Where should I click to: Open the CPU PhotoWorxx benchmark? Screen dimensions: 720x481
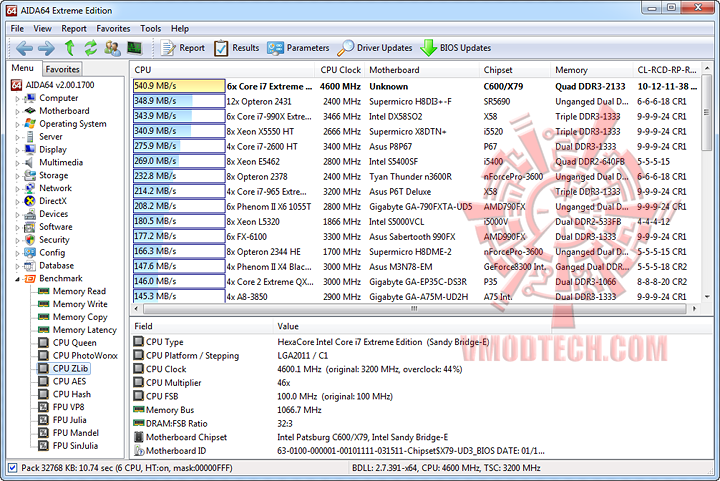click(x=78, y=355)
